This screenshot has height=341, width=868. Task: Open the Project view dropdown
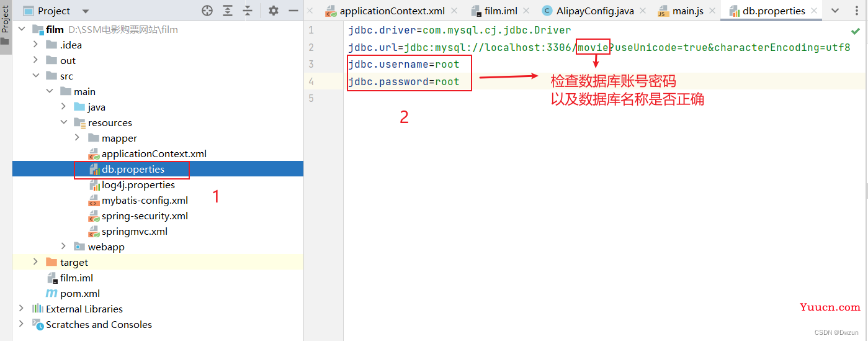(86, 11)
